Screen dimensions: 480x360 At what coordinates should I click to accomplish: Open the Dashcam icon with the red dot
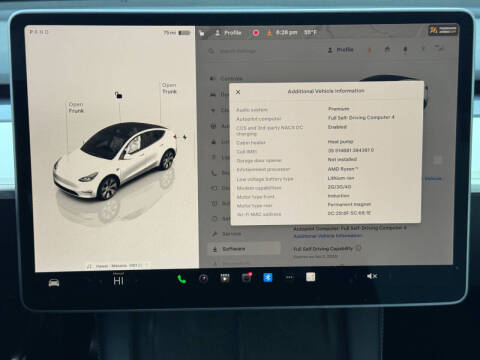tap(246, 277)
